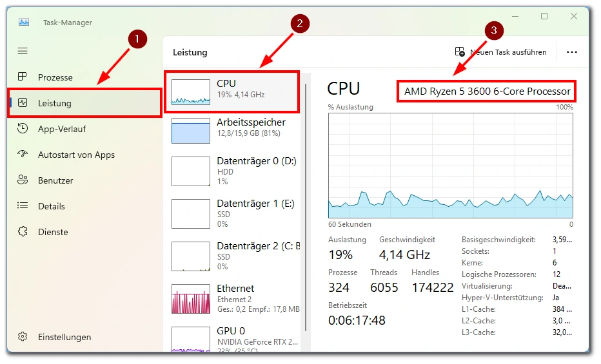Click the Logische Prozessoren label
Image resolution: width=601 pixels, height=364 pixels.
click(499, 274)
